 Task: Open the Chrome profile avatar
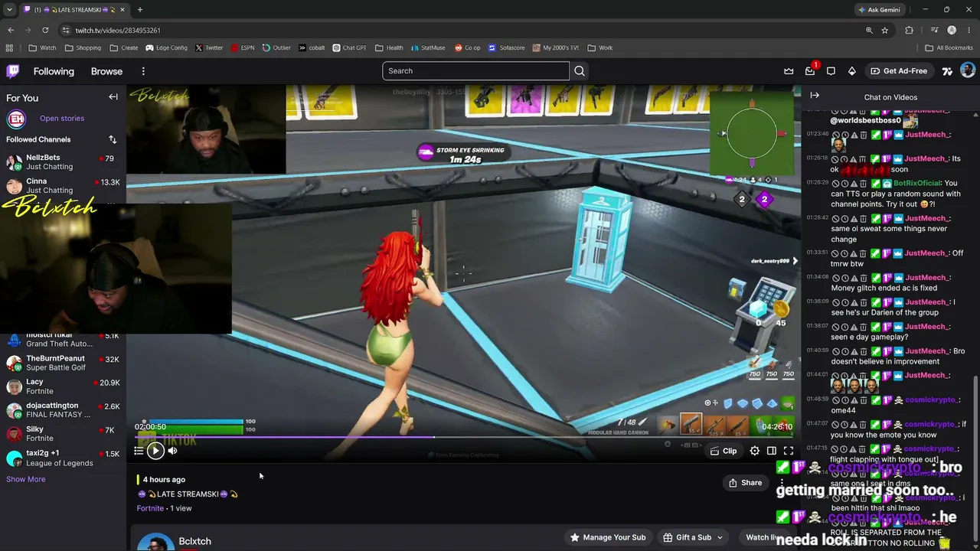pos(952,30)
